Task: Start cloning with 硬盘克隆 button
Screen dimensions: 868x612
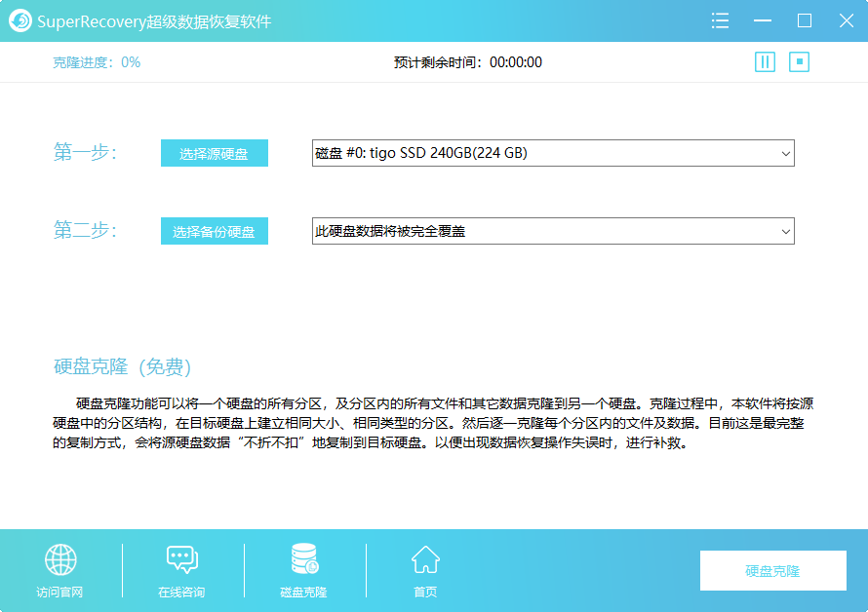Action: point(772,570)
